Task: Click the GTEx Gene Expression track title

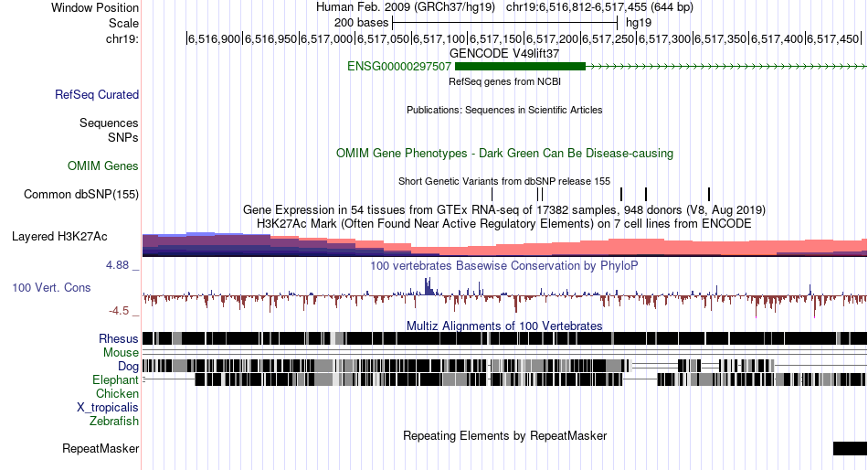Action: point(504,210)
